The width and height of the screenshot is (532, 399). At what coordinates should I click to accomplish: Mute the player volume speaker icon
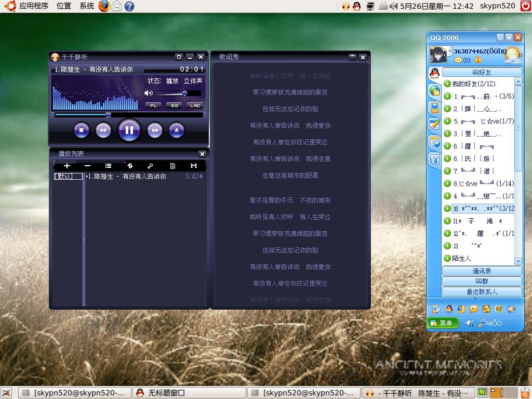pyautogui.click(x=148, y=93)
